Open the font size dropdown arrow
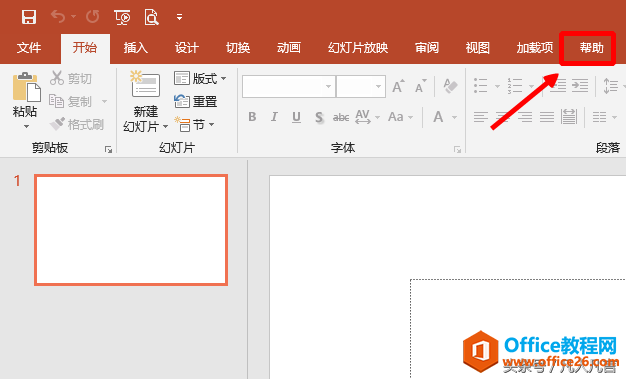This screenshot has width=626, height=379. (x=378, y=86)
